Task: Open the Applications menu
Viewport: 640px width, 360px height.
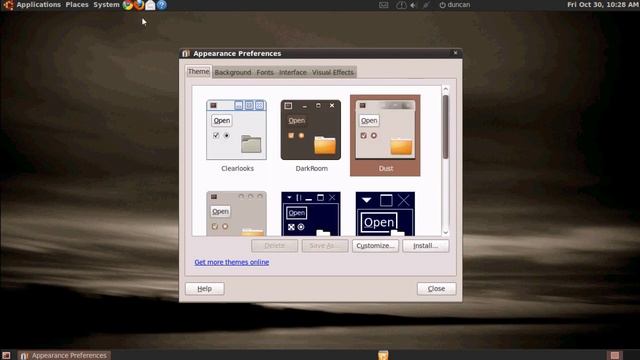Action: (x=38, y=5)
